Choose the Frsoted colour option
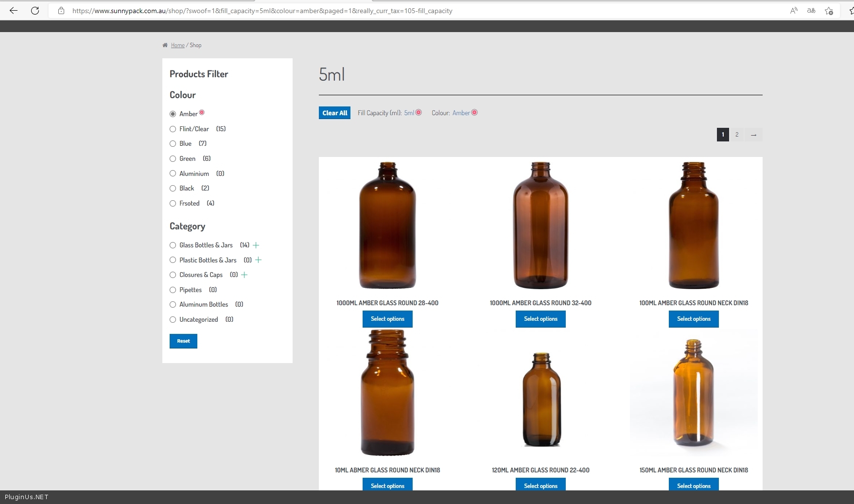 click(173, 203)
